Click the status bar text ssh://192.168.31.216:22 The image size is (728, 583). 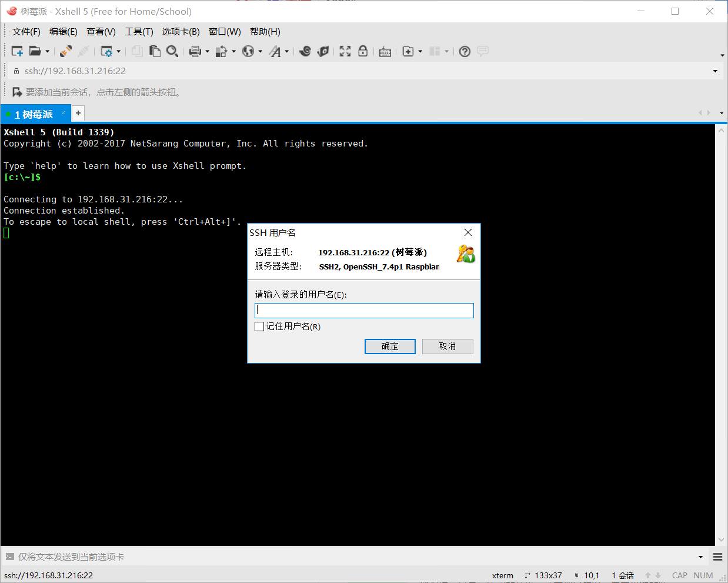48,575
